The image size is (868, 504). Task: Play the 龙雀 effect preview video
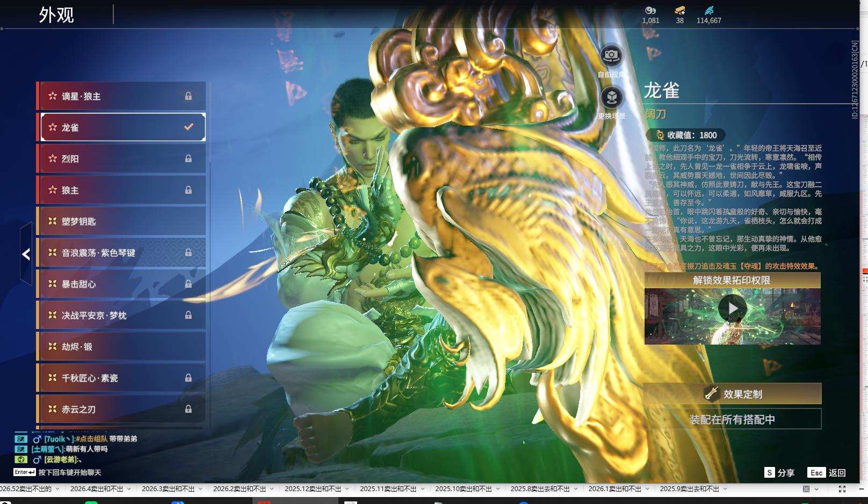[x=733, y=309]
